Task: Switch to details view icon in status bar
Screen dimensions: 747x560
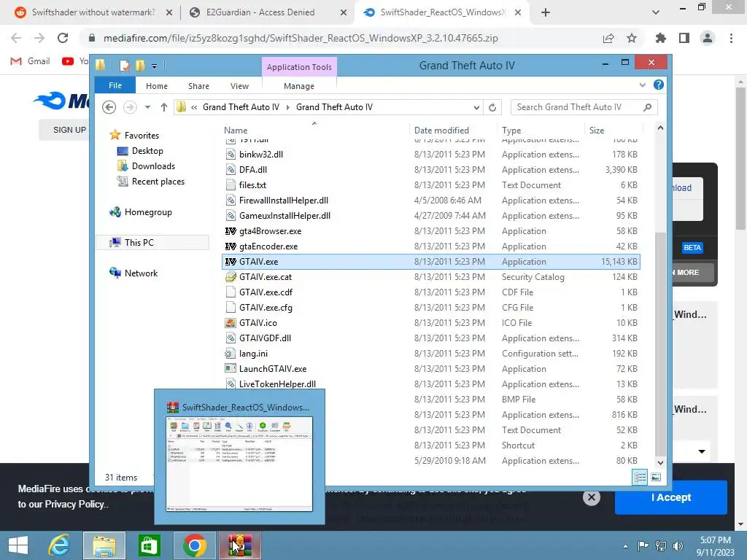Action: pyautogui.click(x=640, y=477)
